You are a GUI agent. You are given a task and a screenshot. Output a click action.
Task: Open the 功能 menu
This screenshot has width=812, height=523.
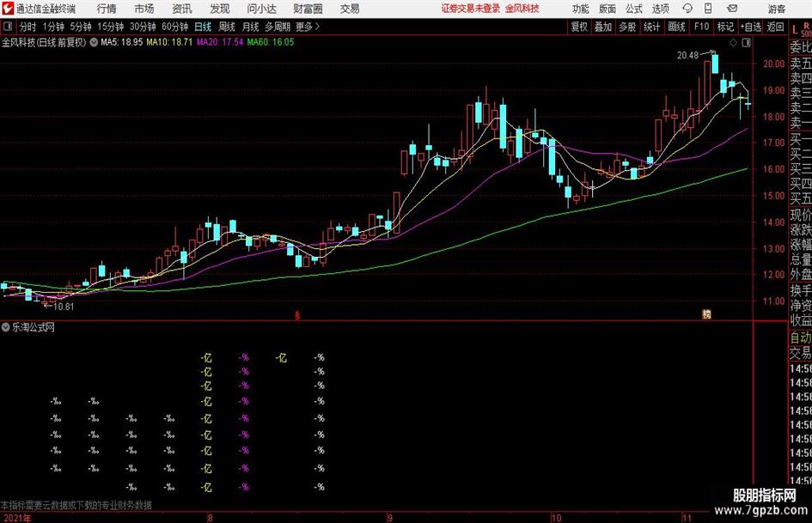click(581, 9)
